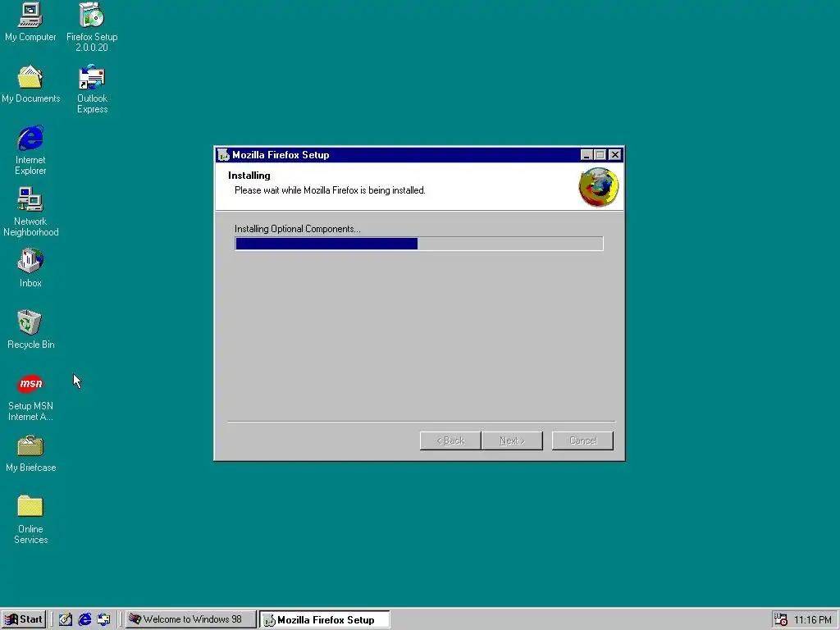This screenshot has height=630, width=840.
Task: Click the 'Installing Optional Components...' status text
Action: click(297, 230)
